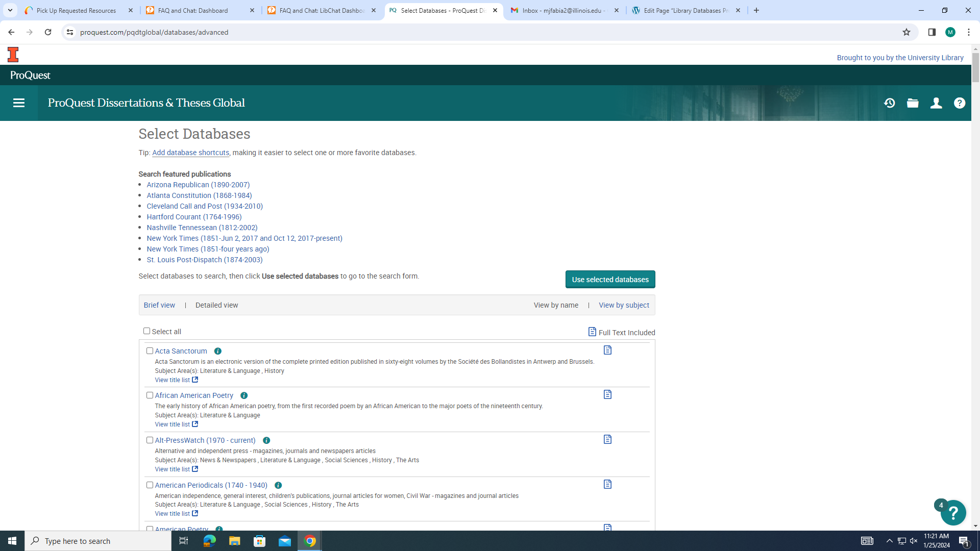Viewport: 980px width, 551px height.
Task: Expand the Chrome tab search dropdown arrow
Action: tap(10, 10)
